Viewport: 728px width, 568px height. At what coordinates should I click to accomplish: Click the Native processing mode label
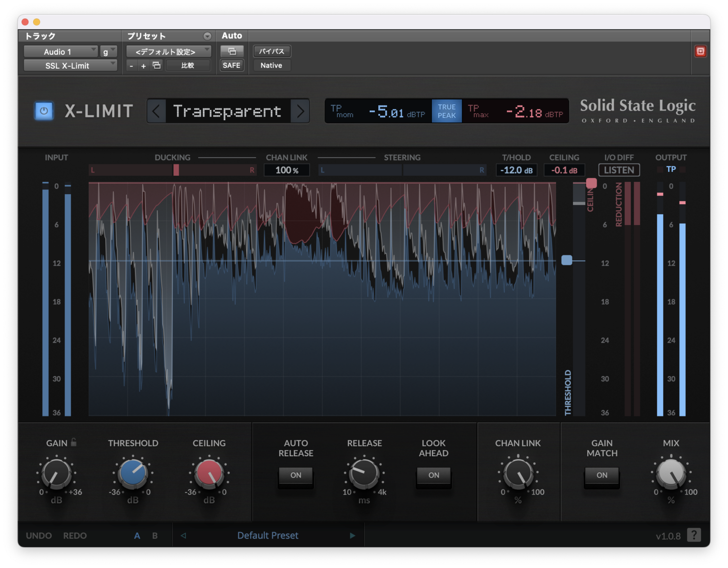tap(271, 65)
